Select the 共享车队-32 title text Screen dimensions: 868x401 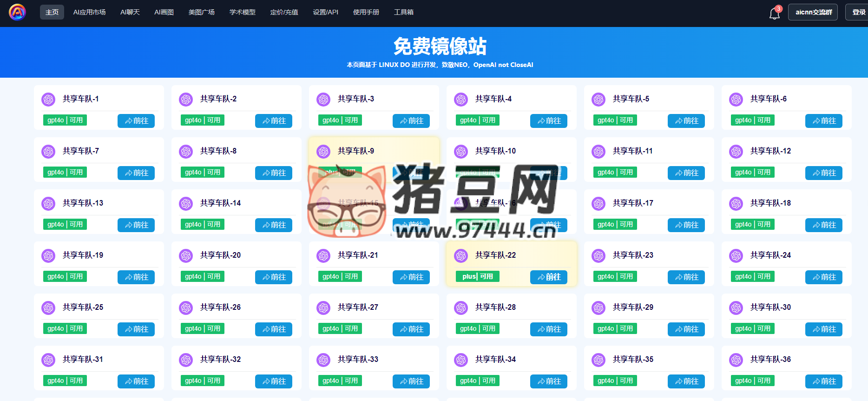(x=220, y=360)
